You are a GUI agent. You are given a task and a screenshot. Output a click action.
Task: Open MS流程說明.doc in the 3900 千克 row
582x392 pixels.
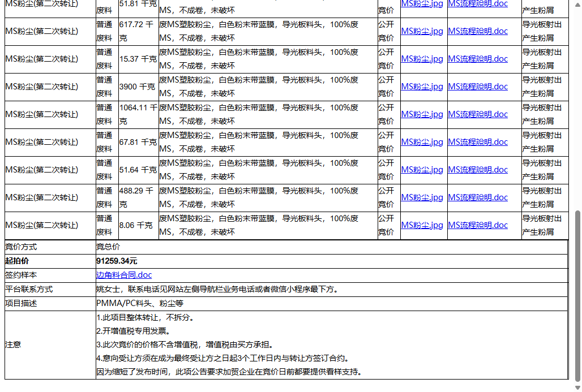[x=478, y=87]
